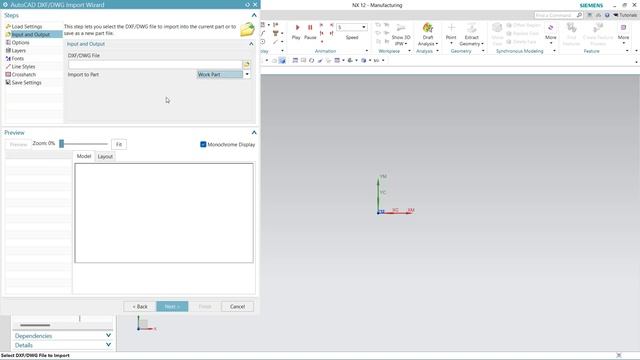Select the Input and Output step
Screen dimensions: 640x360
click(33, 34)
